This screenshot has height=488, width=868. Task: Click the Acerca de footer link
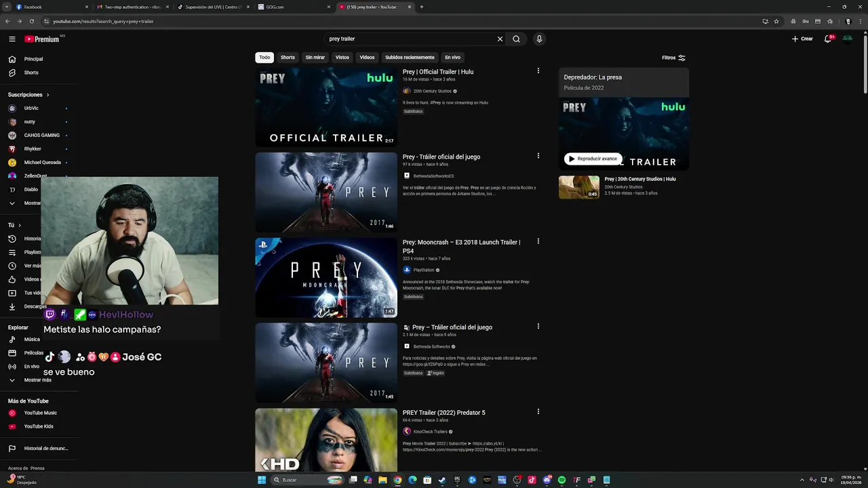[x=18, y=468]
